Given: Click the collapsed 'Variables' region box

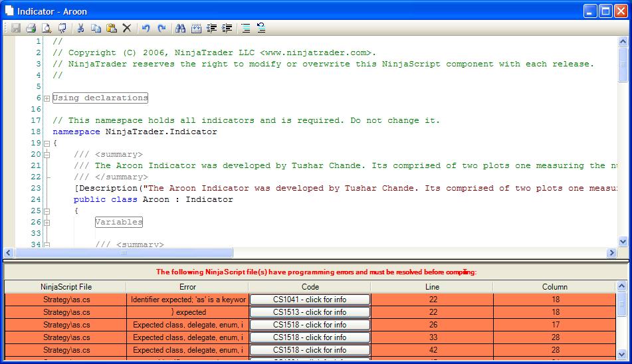Looking at the screenshot, I should [x=119, y=222].
